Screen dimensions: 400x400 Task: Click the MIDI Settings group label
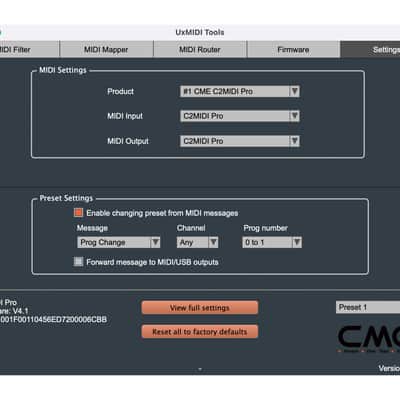[x=63, y=70]
